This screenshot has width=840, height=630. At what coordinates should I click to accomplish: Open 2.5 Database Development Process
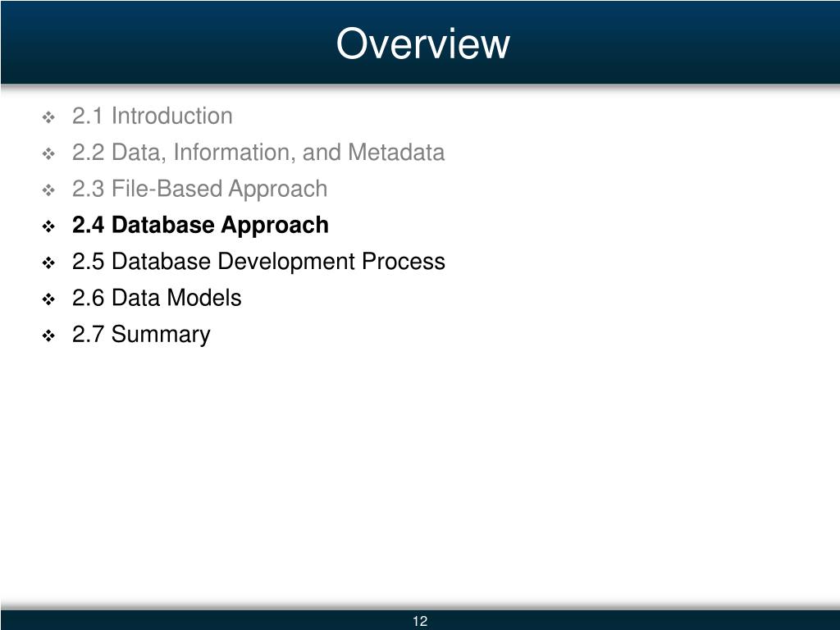coord(258,262)
